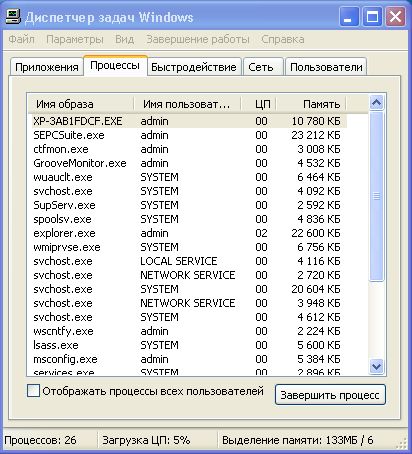The height and width of the screenshot is (454, 412).
Task: Click the 02 CPU value for explorer.exe
Action: [x=261, y=233]
